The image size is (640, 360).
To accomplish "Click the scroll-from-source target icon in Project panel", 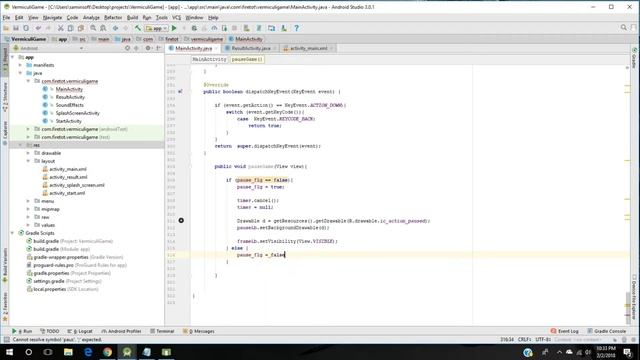I will [x=127, y=48].
